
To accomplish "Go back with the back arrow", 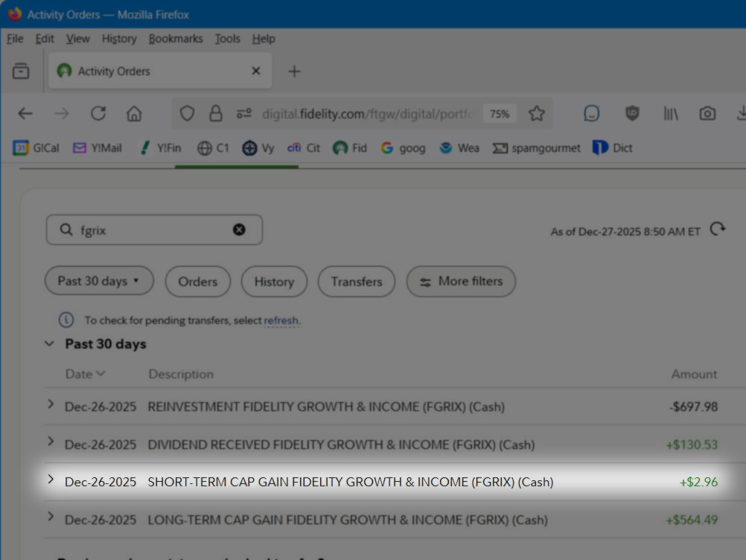I will point(25,114).
